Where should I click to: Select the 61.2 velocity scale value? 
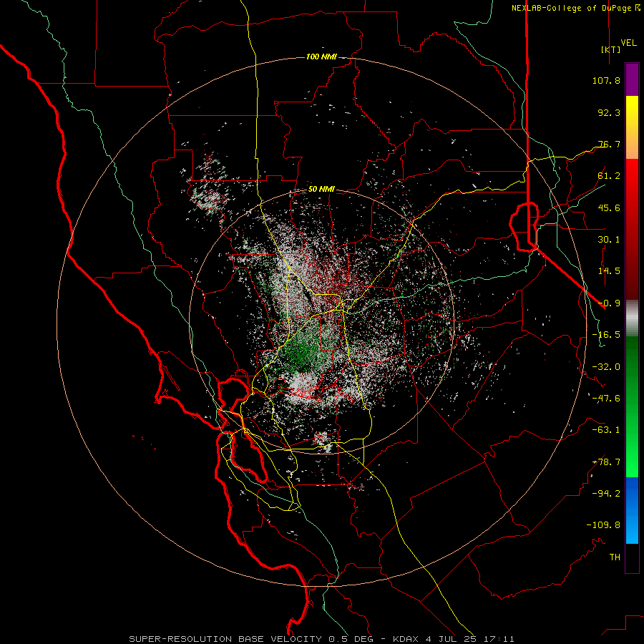[x=609, y=176]
